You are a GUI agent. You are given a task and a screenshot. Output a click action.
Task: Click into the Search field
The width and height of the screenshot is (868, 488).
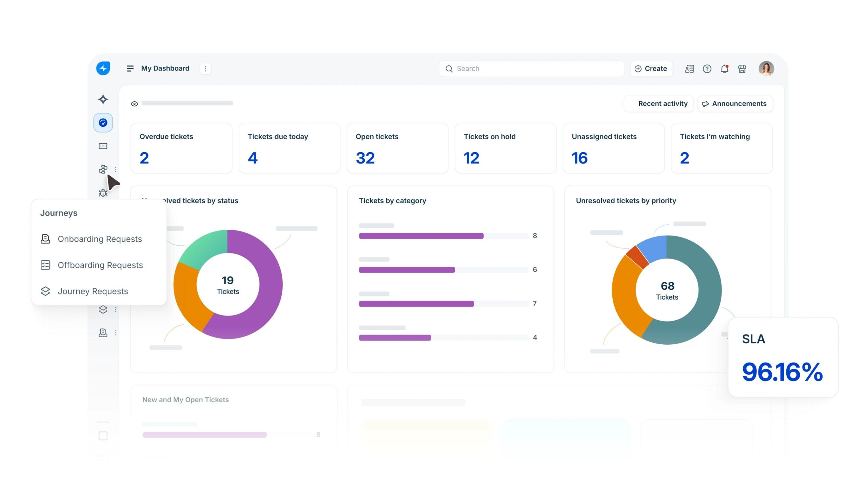(x=532, y=69)
